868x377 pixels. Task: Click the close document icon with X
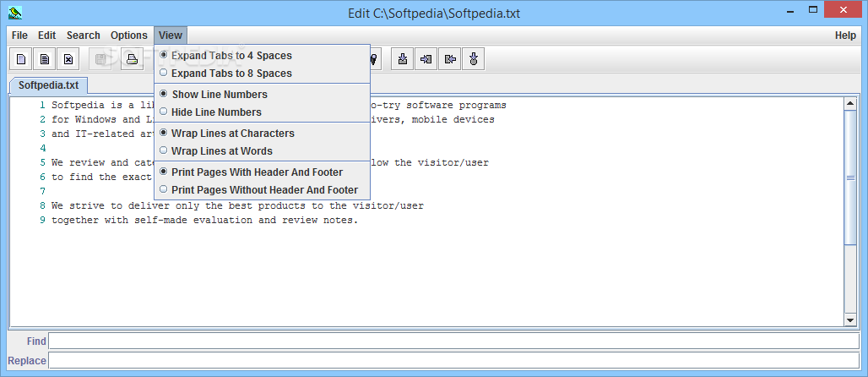point(68,59)
